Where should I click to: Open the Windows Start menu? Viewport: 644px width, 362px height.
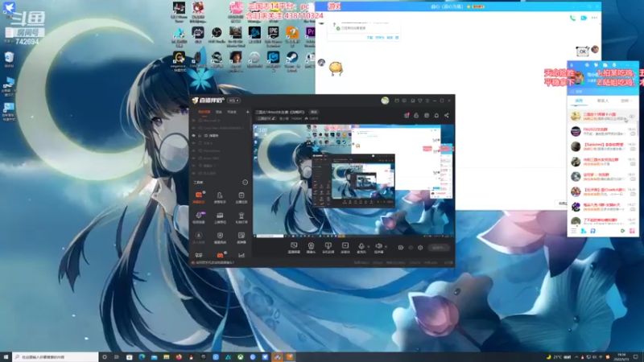(6, 357)
